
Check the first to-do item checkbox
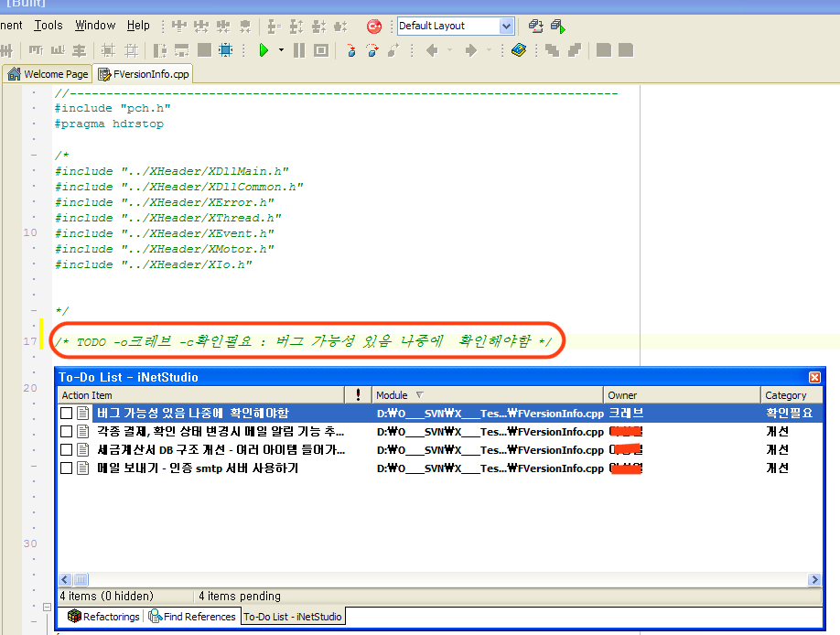[x=66, y=414]
